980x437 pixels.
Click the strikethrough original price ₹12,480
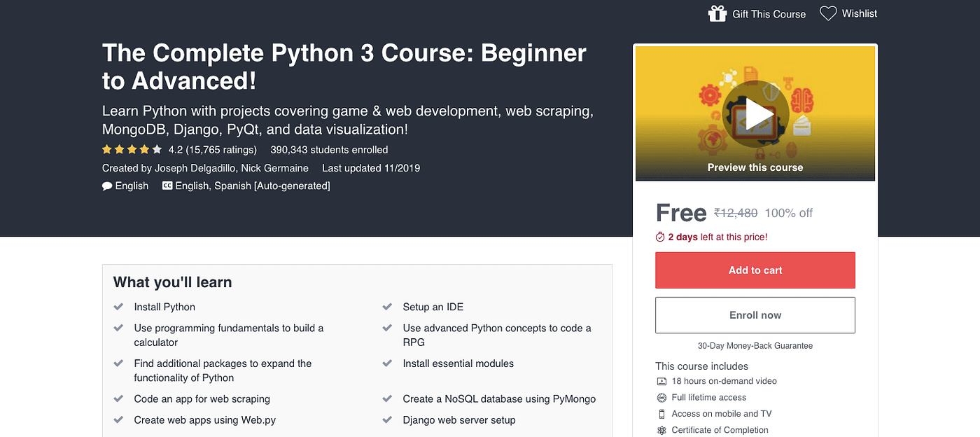coord(736,212)
